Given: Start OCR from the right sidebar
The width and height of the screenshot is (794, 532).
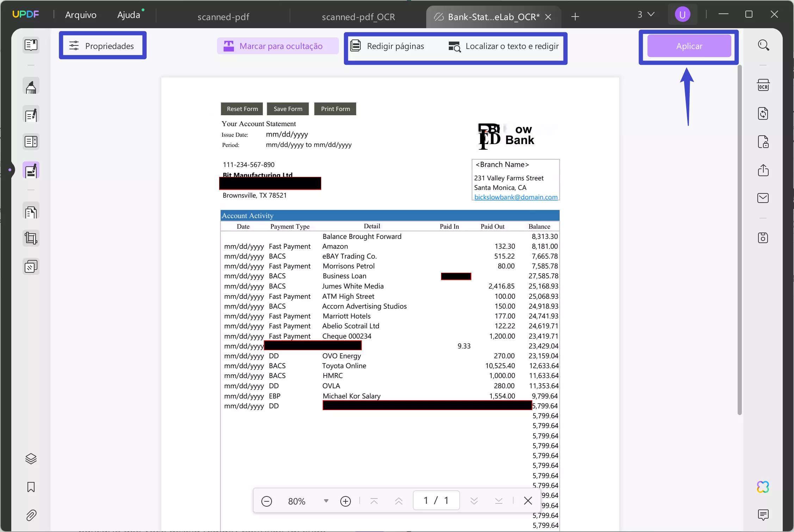Looking at the screenshot, I should [763, 85].
